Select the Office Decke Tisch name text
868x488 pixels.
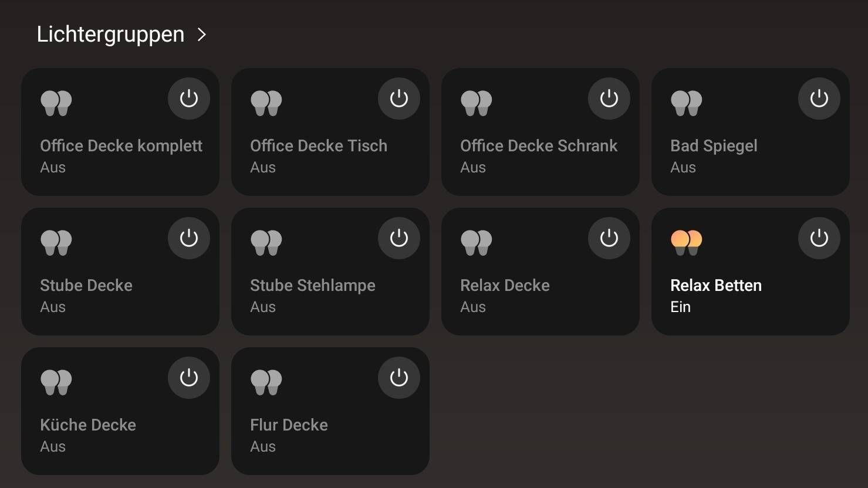click(x=319, y=145)
